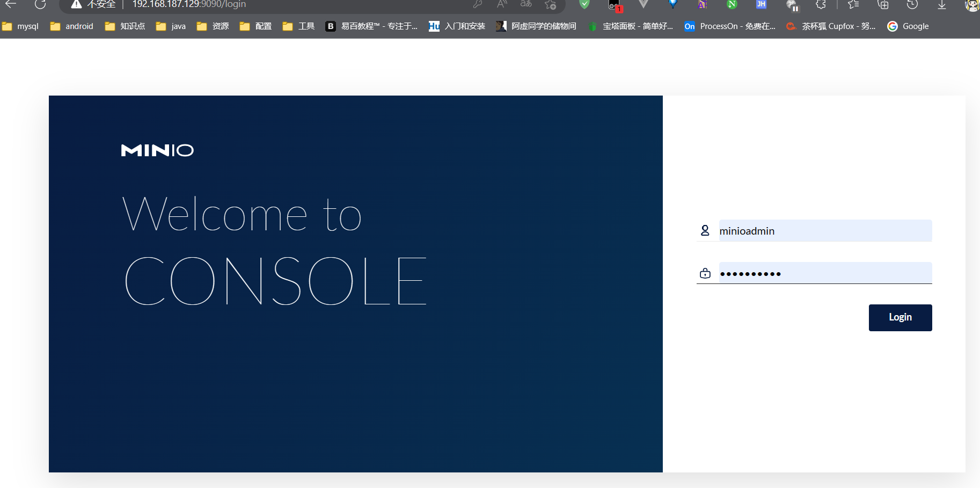Image resolution: width=980 pixels, height=488 pixels.
Task: Open the downloads icon
Action: pos(941,5)
